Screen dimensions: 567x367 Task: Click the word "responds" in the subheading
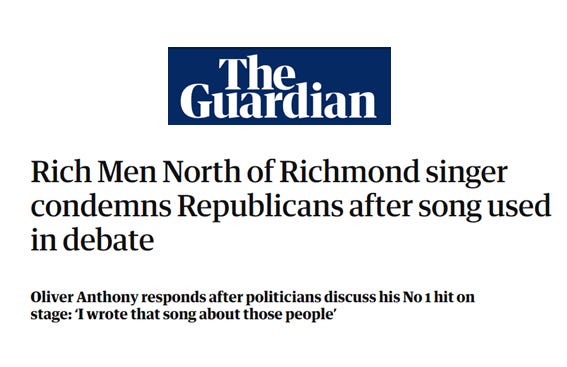tap(172, 298)
